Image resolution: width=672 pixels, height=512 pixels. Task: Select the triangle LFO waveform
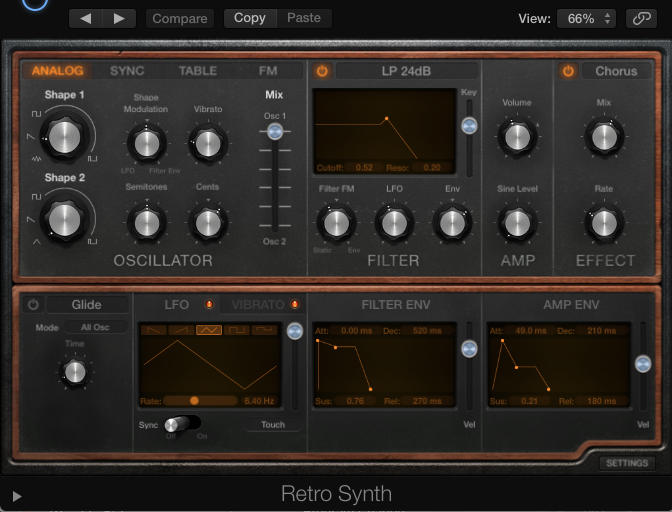coord(209,329)
